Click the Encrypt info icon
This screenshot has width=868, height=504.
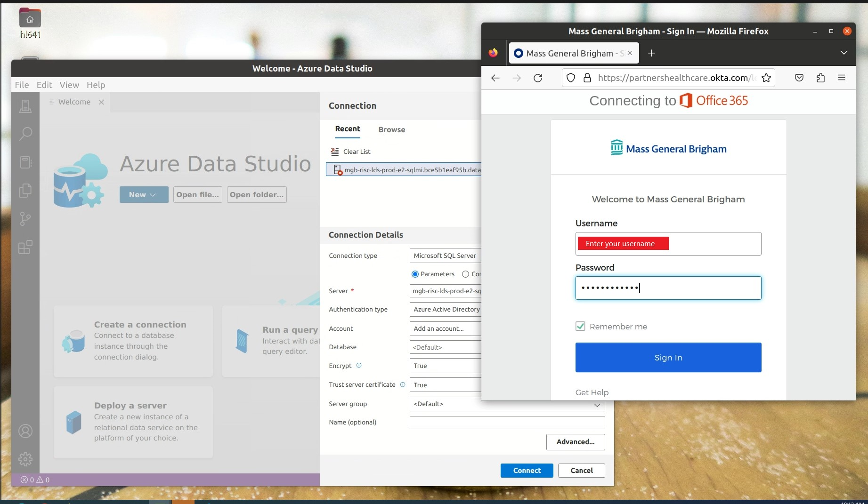(x=359, y=365)
